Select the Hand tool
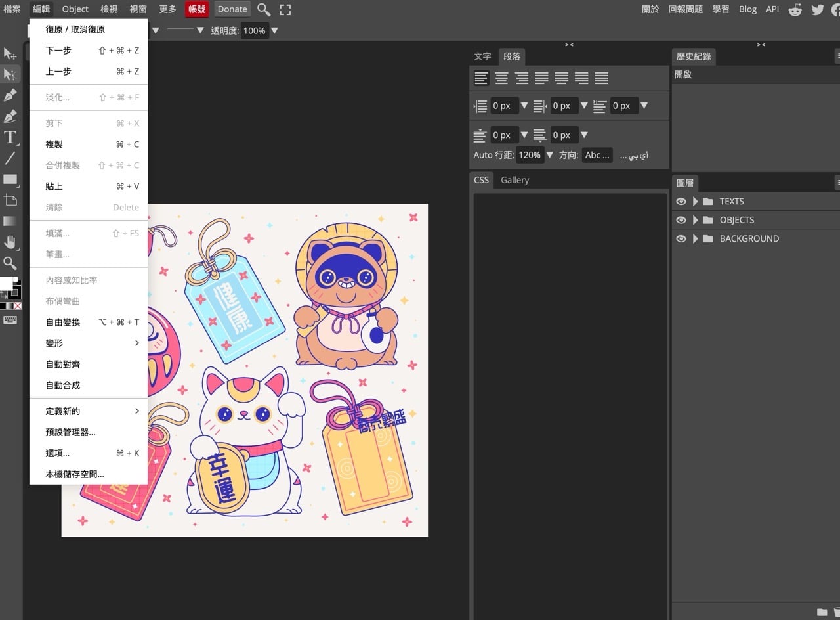This screenshot has width=840, height=620. tap(10, 242)
